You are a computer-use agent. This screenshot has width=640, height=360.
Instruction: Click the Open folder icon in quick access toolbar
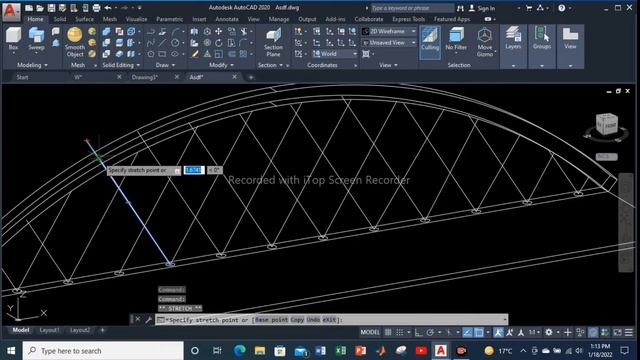(40, 8)
